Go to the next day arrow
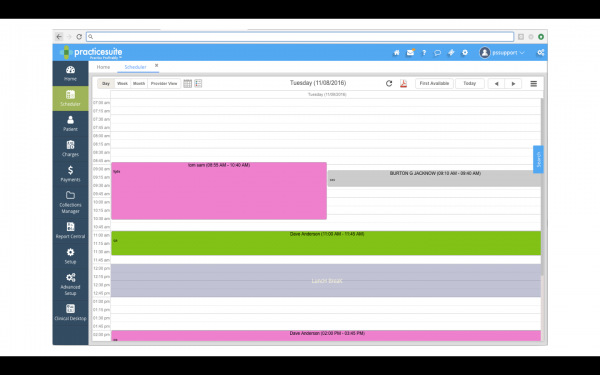 [x=513, y=83]
